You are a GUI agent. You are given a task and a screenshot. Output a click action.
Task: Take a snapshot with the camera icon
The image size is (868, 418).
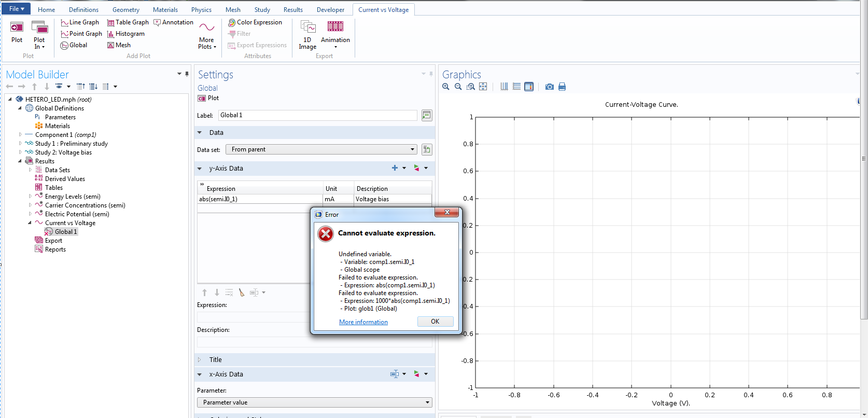[549, 87]
